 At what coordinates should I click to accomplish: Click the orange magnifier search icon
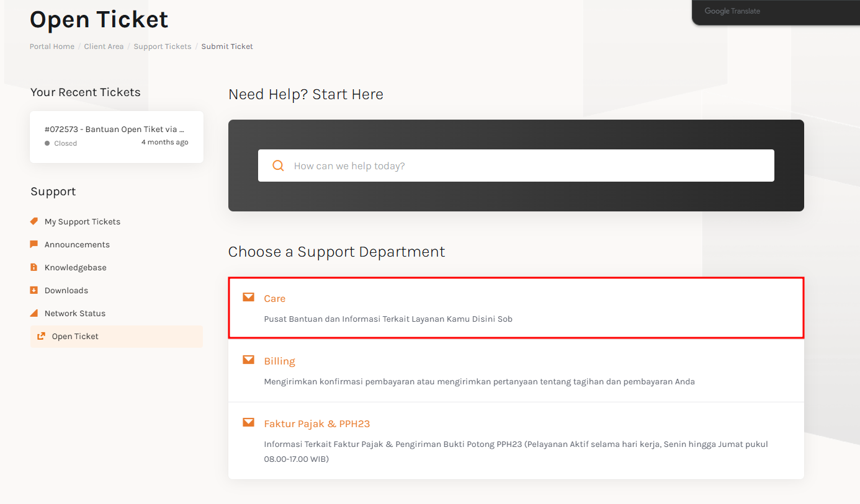click(x=279, y=166)
